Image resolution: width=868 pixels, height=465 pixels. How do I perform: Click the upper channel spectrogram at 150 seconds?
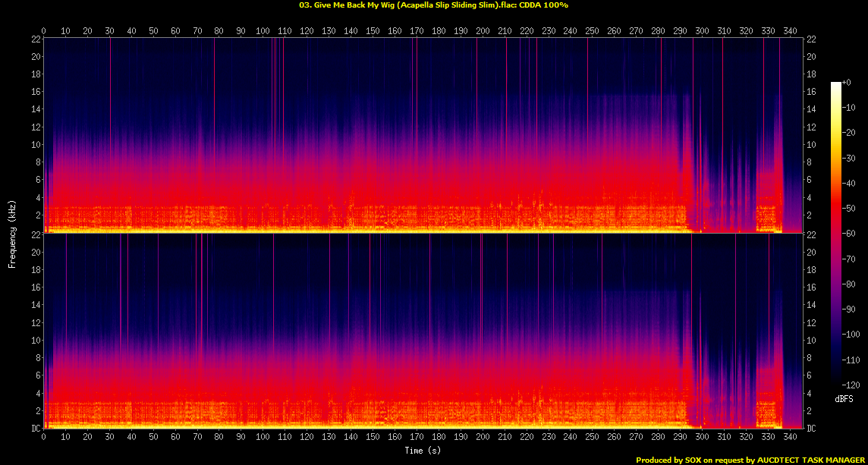(x=373, y=136)
